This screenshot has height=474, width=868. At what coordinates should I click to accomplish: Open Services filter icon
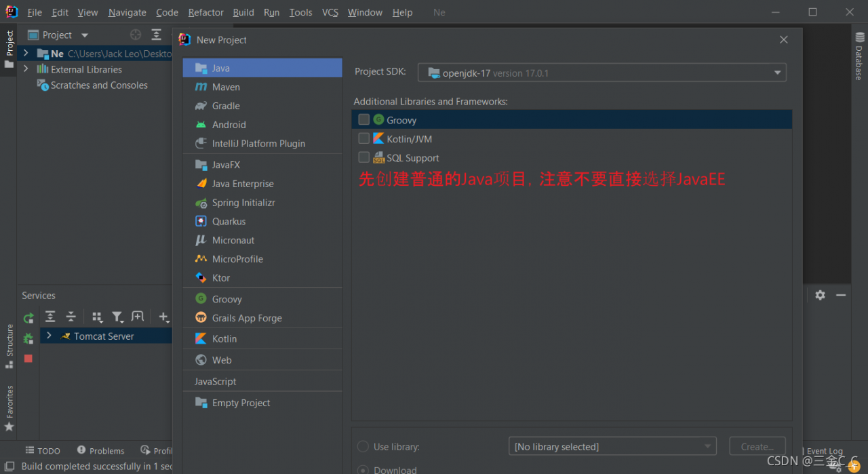[x=117, y=317]
